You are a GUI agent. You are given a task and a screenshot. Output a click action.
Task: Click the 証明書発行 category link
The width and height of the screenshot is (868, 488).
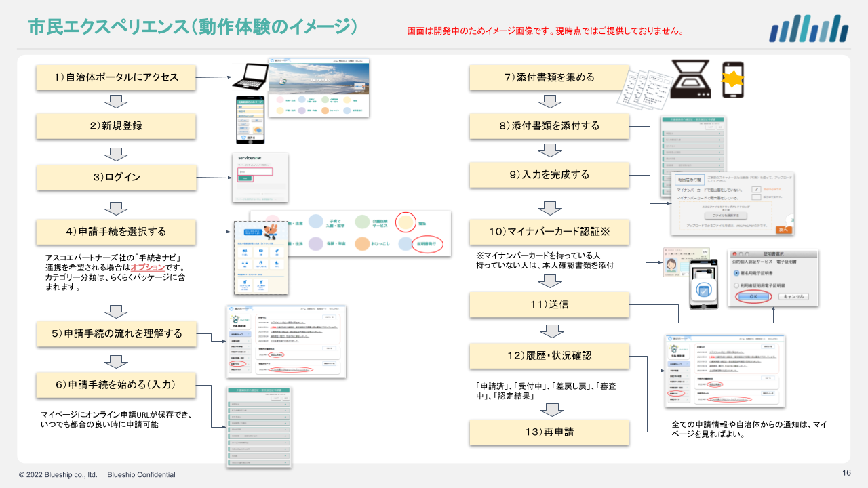(x=426, y=243)
